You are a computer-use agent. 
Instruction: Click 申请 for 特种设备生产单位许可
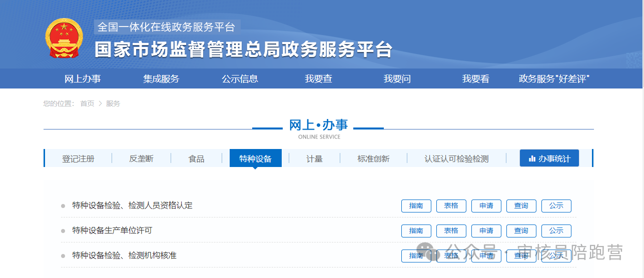[486, 231]
